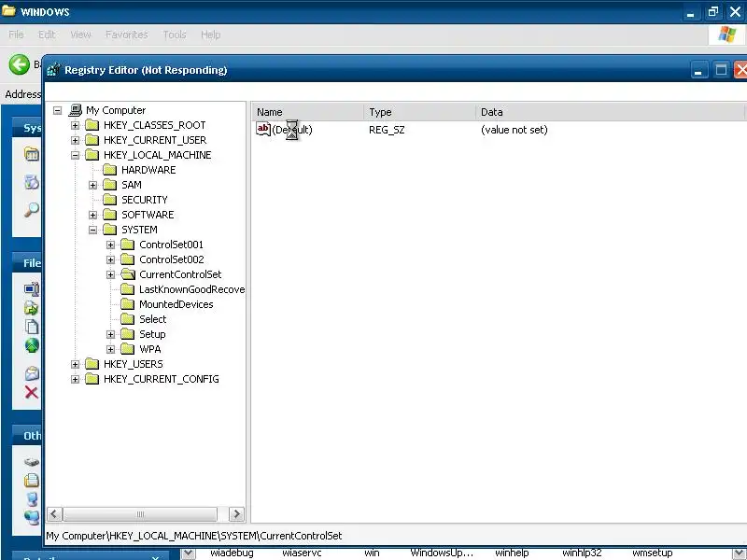
Task: Expand HKEY_CLASSES_ROOT with plus box
Action: [76, 125]
